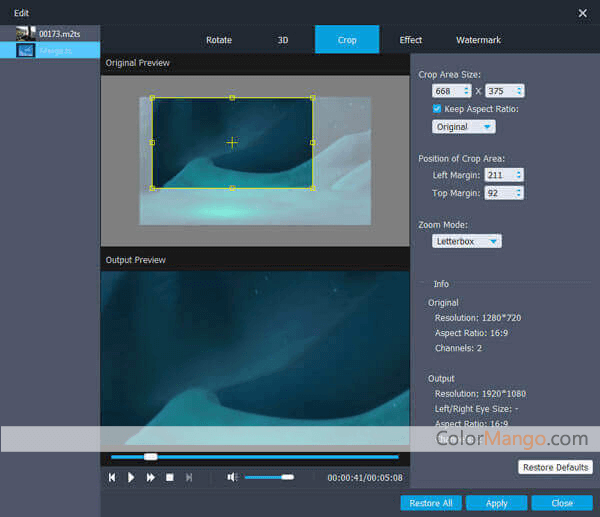Open the Watermark tab
Screen dimensions: 600x517
click(478, 40)
